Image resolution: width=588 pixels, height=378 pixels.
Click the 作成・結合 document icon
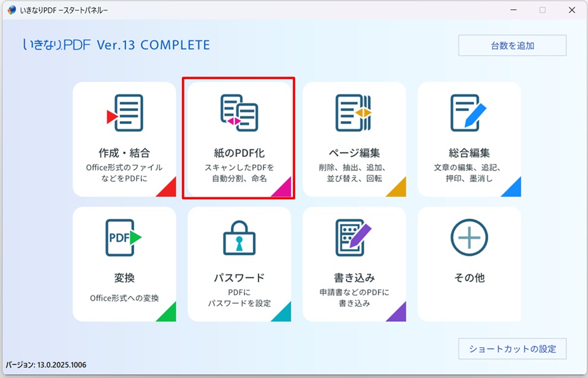tap(125, 113)
